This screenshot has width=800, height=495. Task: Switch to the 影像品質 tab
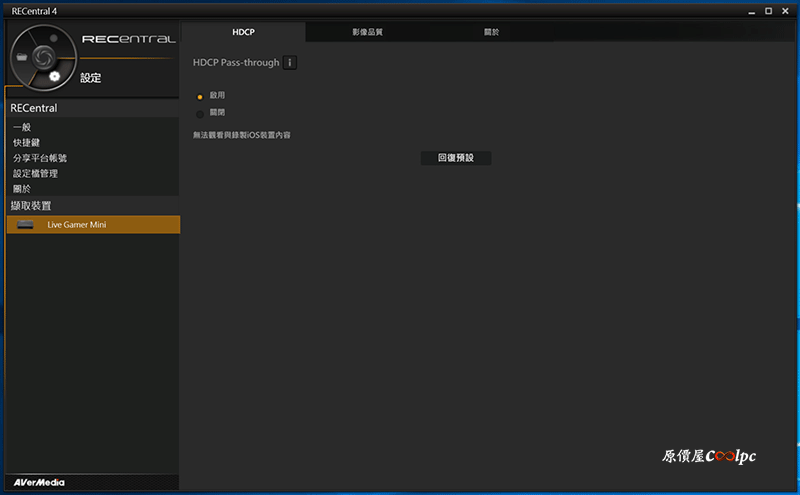(x=367, y=32)
